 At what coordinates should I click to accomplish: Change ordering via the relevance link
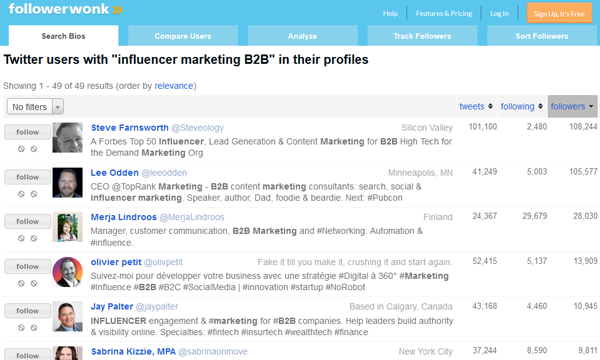click(174, 86)
